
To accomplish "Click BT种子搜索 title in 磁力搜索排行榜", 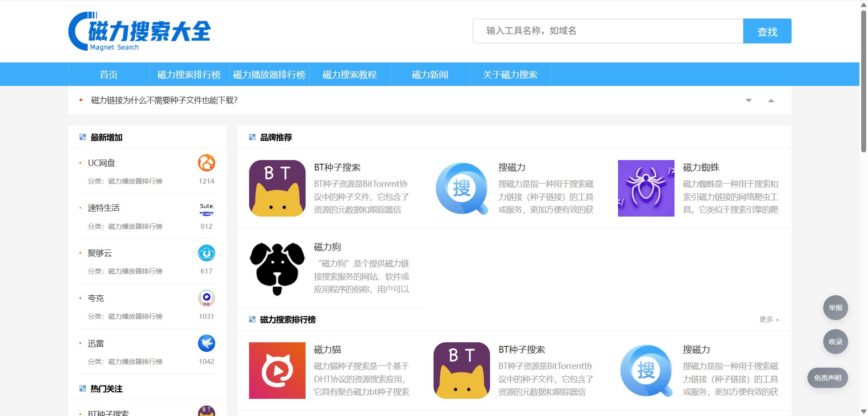I will [x=522, y=350].
